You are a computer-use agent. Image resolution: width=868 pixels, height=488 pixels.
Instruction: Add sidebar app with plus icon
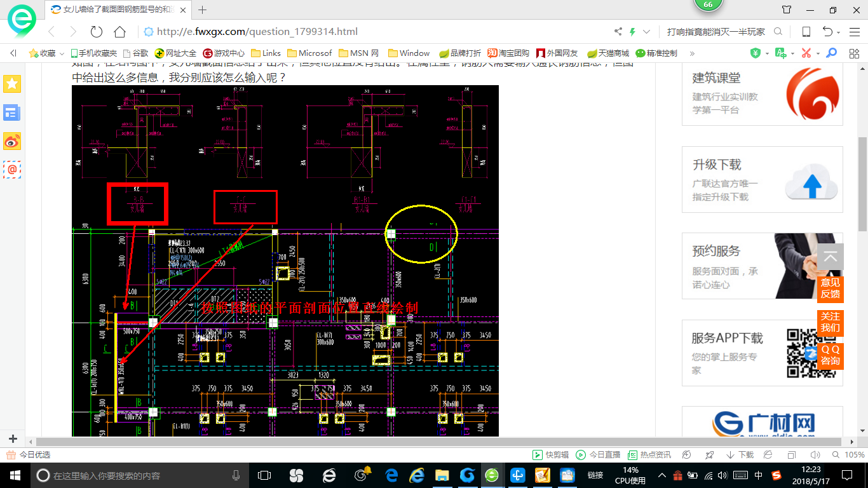pyautogui.click(x=13, y=439)
